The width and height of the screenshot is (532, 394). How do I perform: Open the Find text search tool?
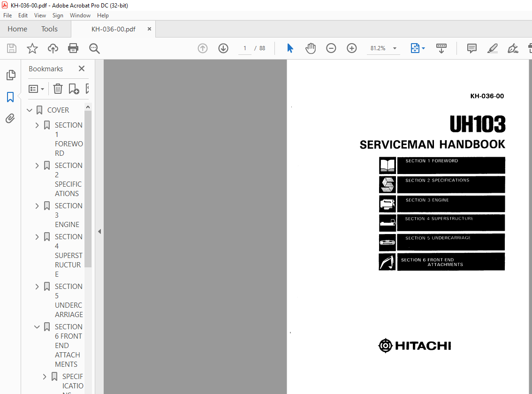point(94,48)
